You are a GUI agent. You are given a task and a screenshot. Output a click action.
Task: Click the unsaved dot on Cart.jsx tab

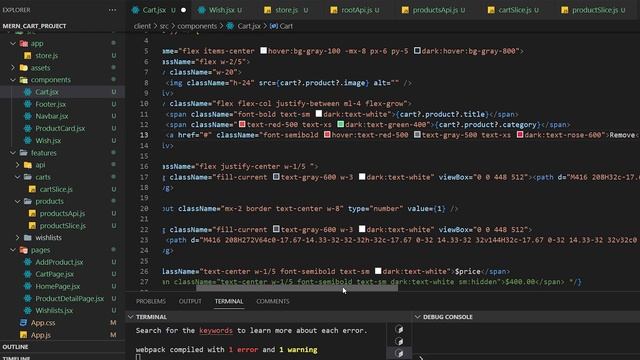point(183,10)
